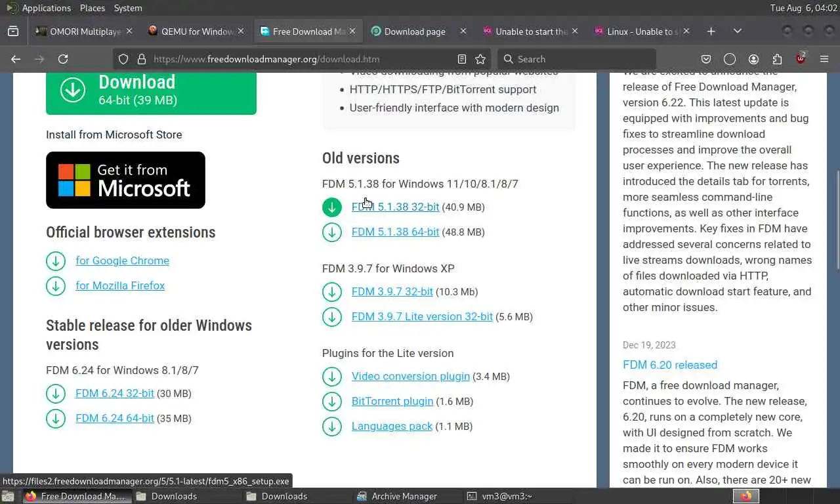Open the BitTorrent plugin link
Screen dimensions: 840x504
pyautogui.click(x=392, y=401)
